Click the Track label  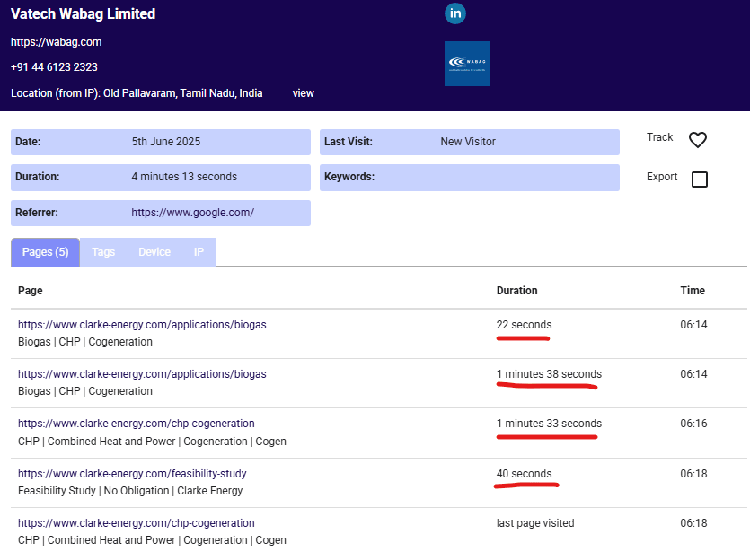(659, 137)
